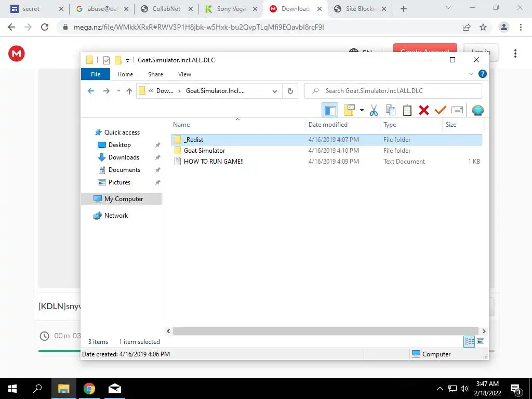The width and height of the screenshot is (532, 399).
Task: Open the Windows Start menu
Action: tap(12, 389)
